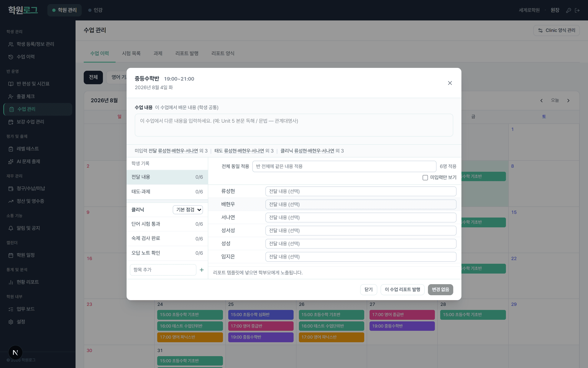The width and height of the screenshot is (588, 368).
Task: Click the 설정 gear icon in sidebar
Action: 11,322
